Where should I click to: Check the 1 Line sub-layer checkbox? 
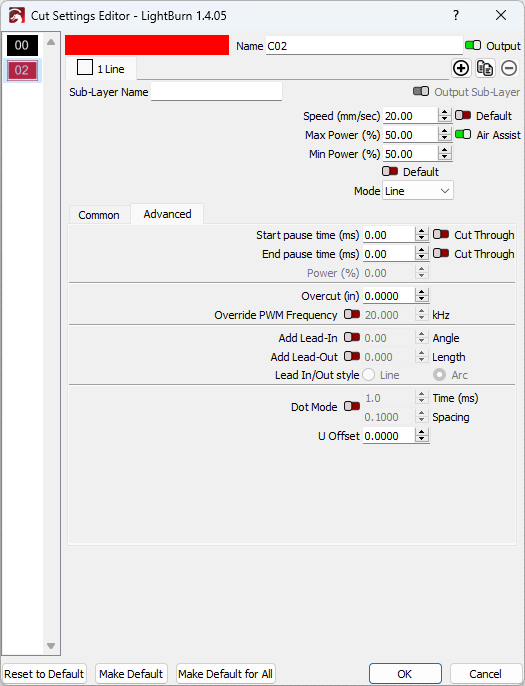click(85, 67)
